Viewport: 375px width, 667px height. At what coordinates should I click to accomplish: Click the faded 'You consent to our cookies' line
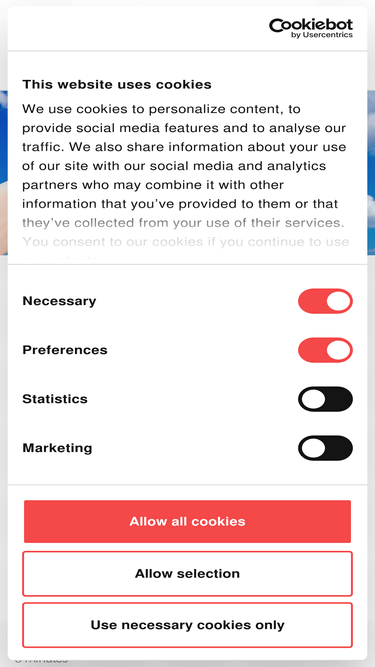(x=185, y=242)
